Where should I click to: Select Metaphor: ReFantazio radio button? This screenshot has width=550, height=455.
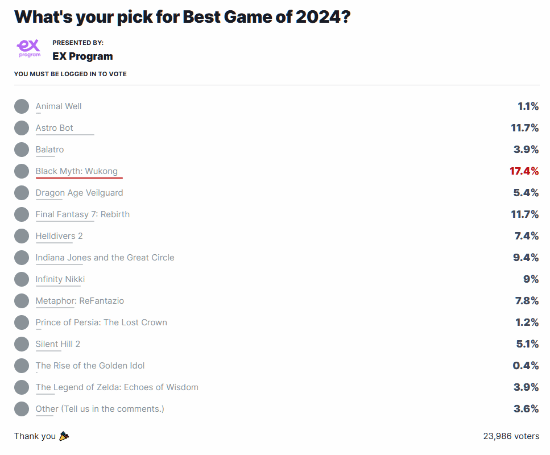21,301
